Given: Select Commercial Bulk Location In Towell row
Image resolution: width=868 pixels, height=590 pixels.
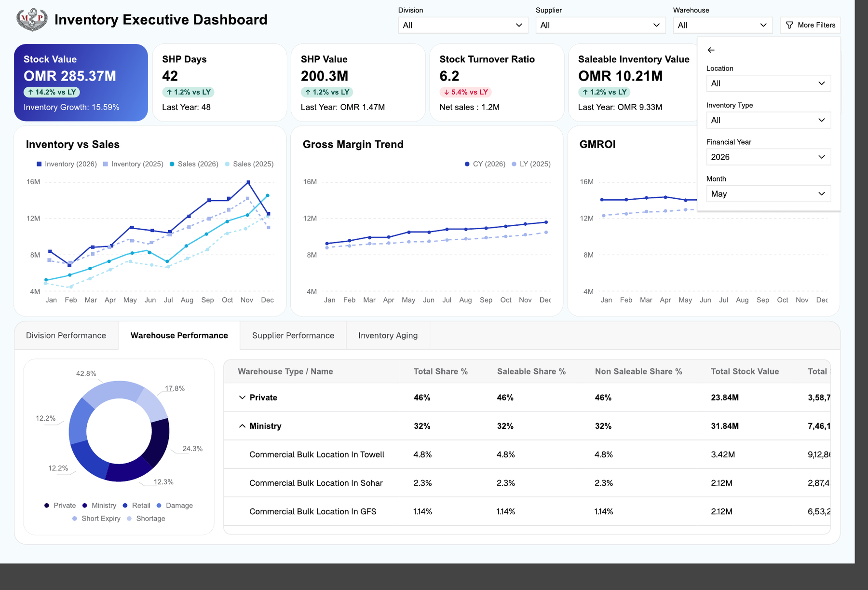Looking at the screenshot, I should 527,454.
